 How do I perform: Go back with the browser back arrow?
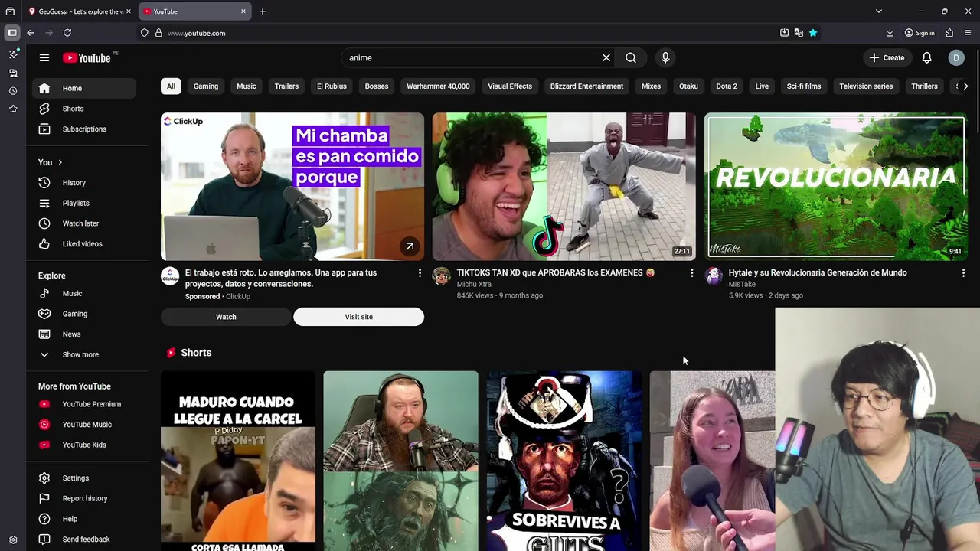[31, 33]
